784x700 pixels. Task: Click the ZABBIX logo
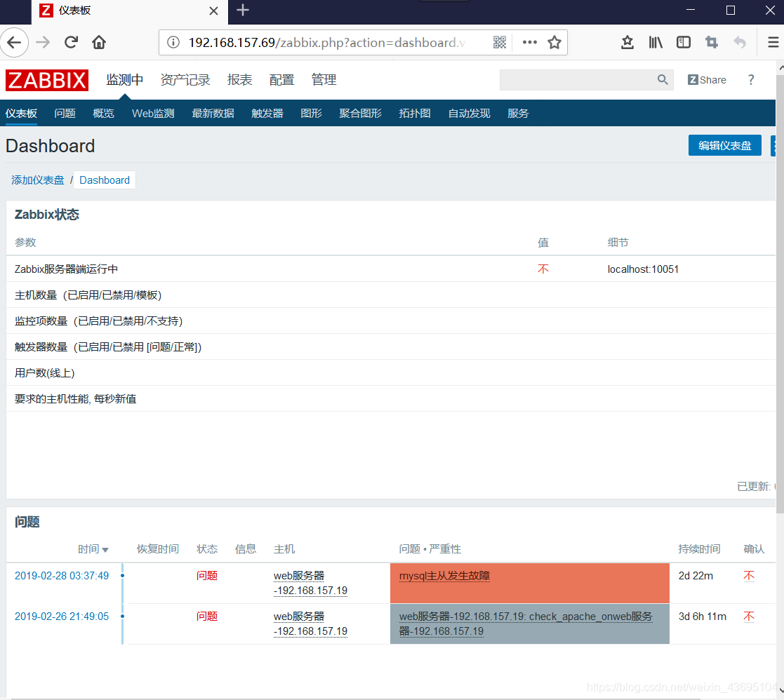coord(47,81)
